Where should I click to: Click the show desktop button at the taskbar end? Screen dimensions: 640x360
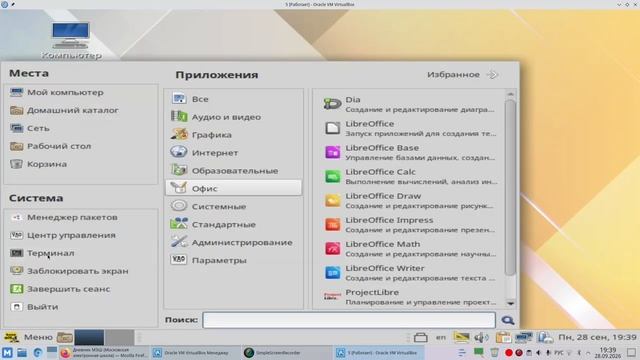pos(631,353)
